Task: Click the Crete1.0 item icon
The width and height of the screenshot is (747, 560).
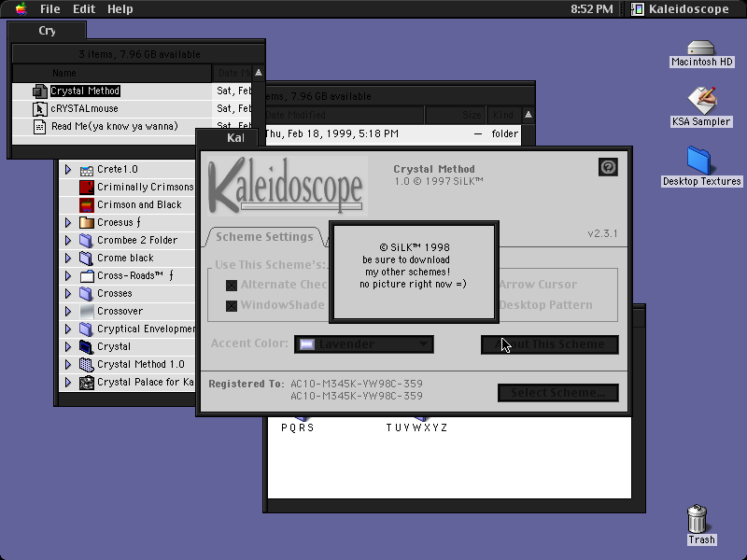Action: pyautogui.click(x=86, y=170)
